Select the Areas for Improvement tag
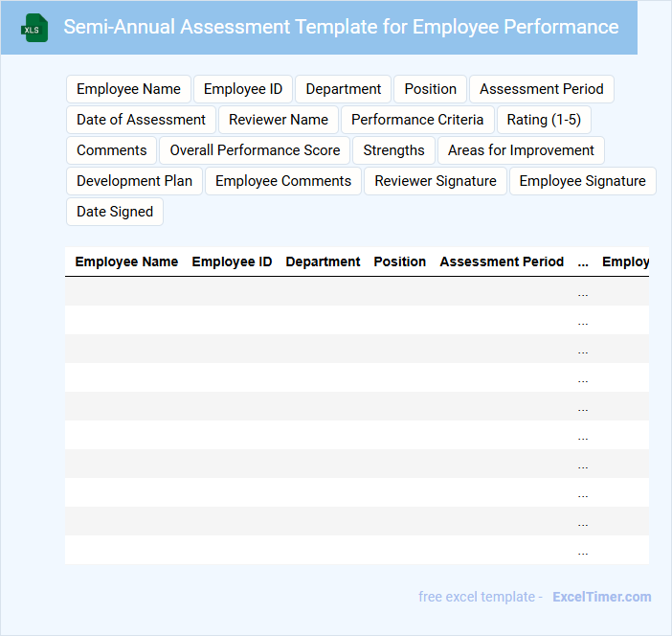 click(x=521, y=150)
